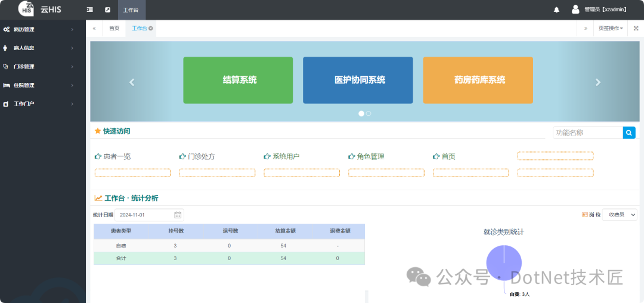Open the 医护协同系统 card
The width and height of the screenshot is (644, 303).
358,80
